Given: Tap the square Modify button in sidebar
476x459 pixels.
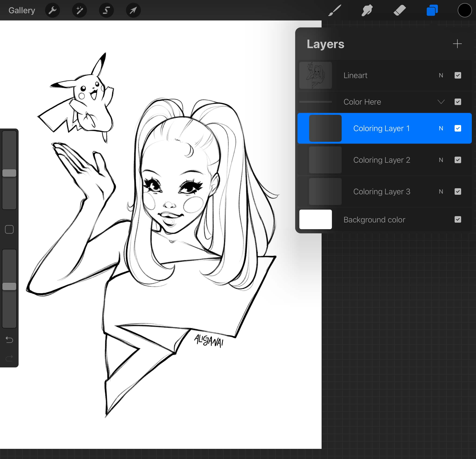Looking at the screenshot, I should point(9,229).
